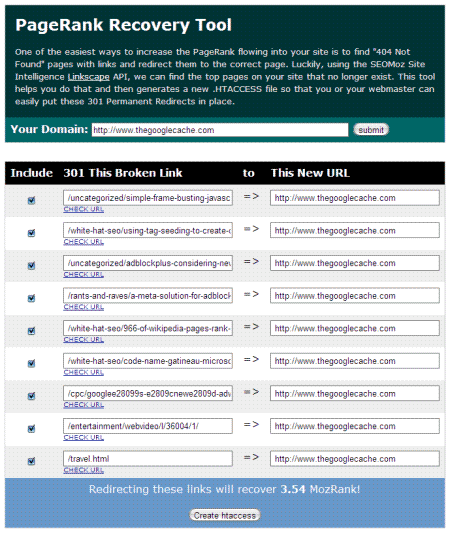This screenshot has height=534, width=450.
Task: Click CHECK URL under code-name-gatineau link
Action: [x=84, y=372]
